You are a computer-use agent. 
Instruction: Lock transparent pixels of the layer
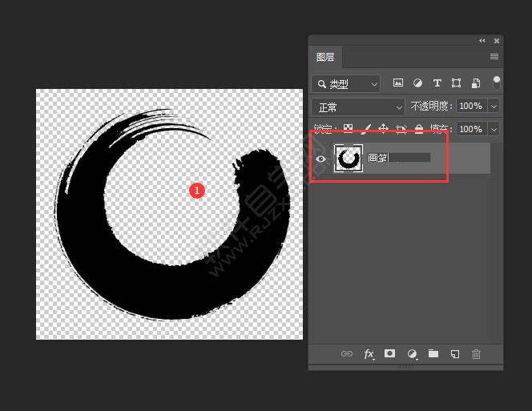coord(348,129)
